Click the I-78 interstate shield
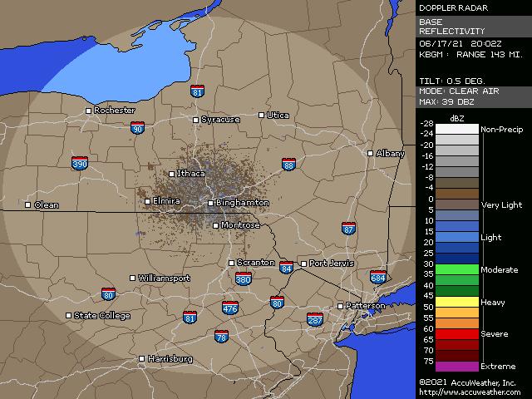 pos(221,337)
